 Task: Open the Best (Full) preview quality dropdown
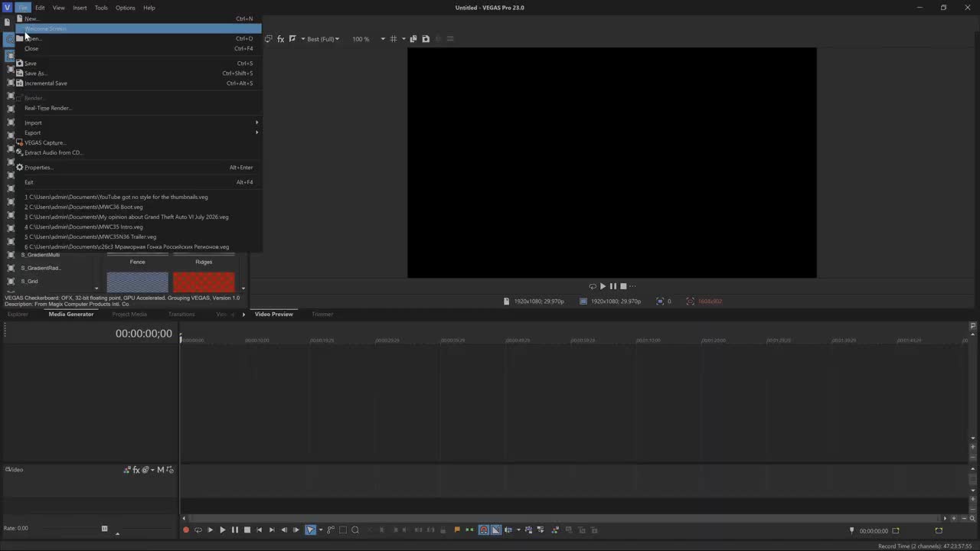(322, 39)
